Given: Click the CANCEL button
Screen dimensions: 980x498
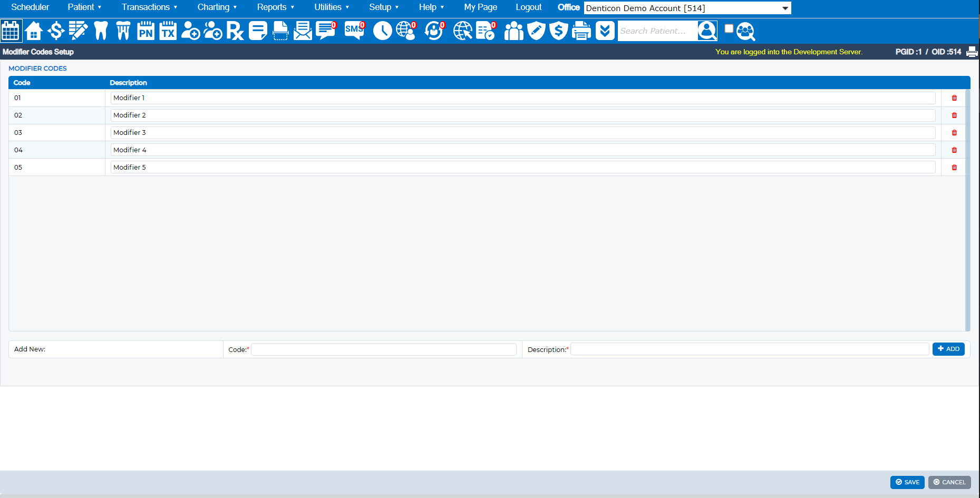Looking at the screenshot, I should click(x=949, y=482).
